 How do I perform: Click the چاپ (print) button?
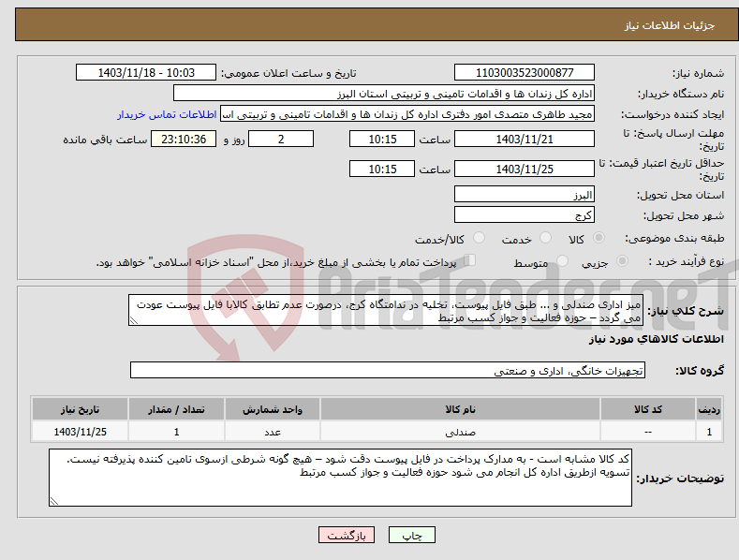(411, 535)
